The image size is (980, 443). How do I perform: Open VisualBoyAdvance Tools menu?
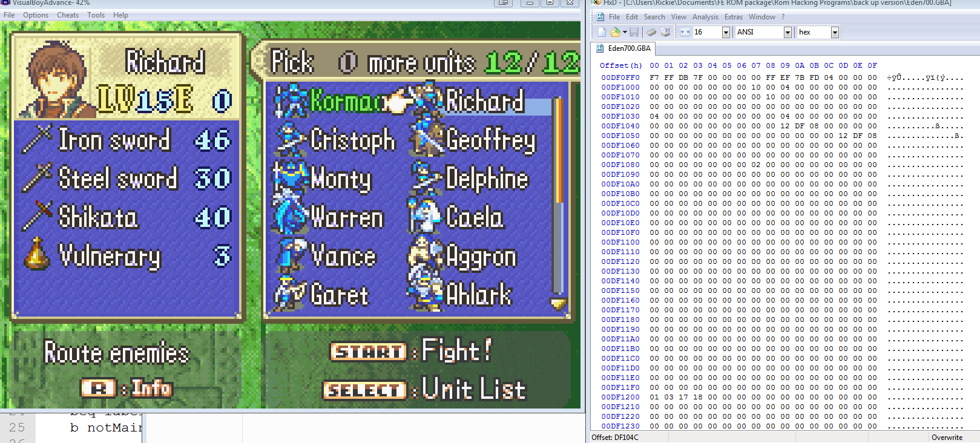(96, 15)
